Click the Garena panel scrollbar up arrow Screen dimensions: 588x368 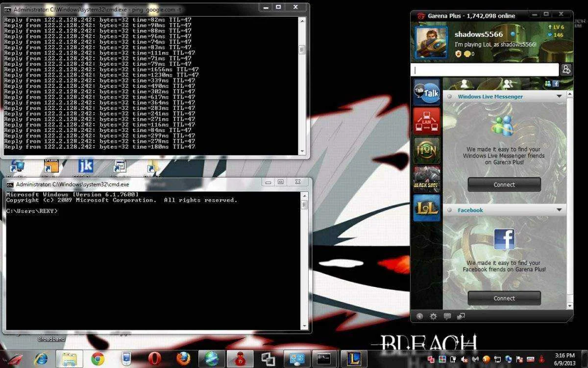point(570,93)
